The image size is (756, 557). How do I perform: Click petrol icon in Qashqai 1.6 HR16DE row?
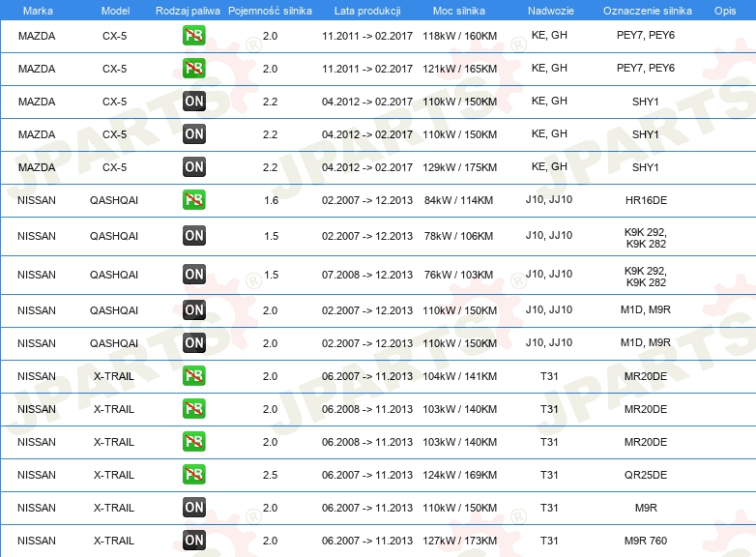click(193, 199)
